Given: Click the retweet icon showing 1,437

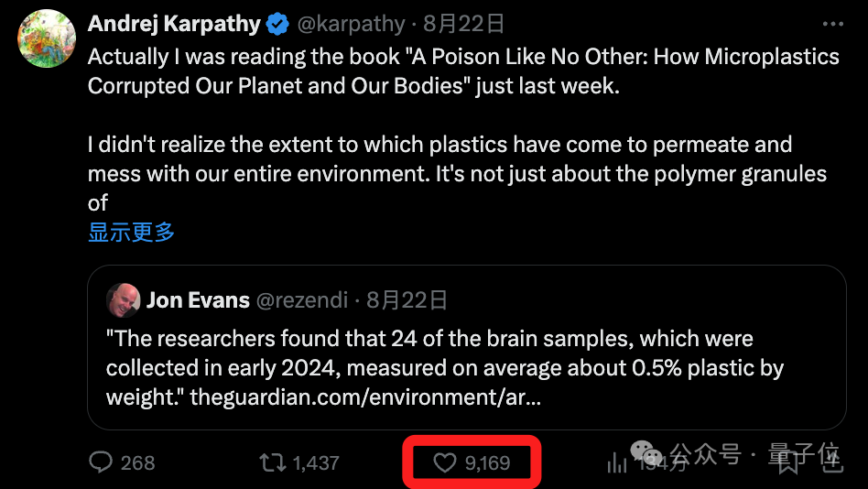Looking at the screenshot, I should (272, 462).
